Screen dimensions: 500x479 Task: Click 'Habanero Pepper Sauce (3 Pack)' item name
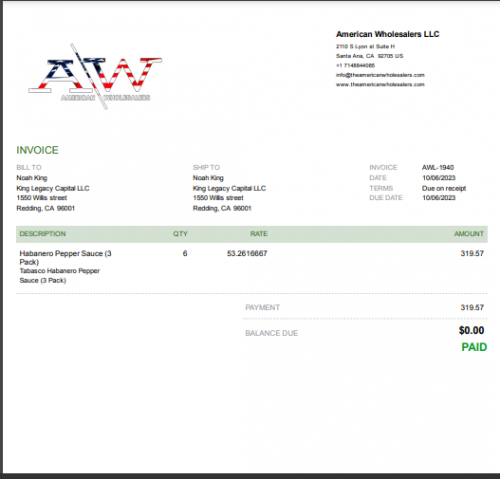65,258
